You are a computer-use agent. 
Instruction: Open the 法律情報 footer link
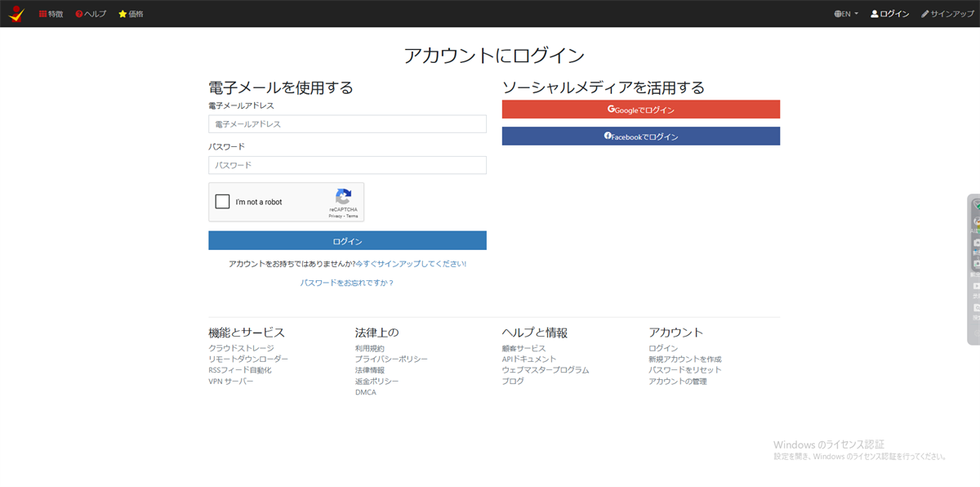tap(370, 370)
